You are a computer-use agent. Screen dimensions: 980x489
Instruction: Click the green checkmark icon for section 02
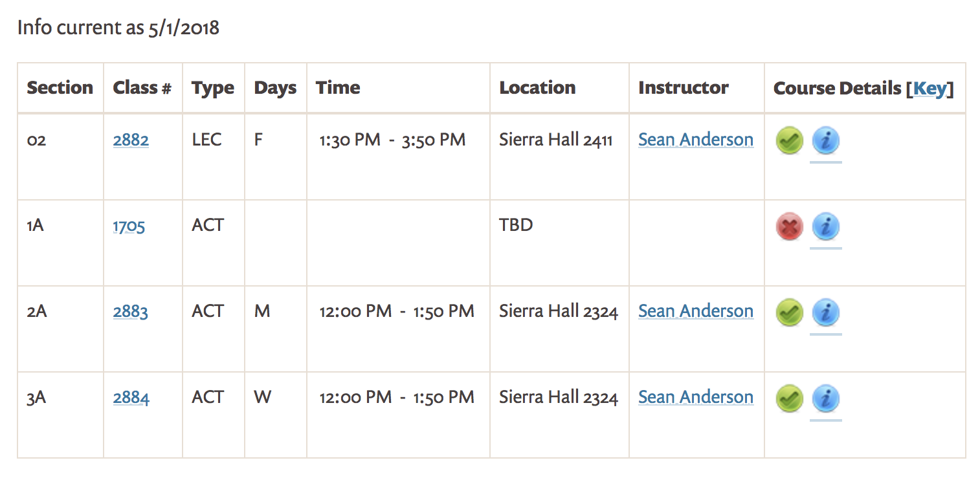coord(789,140)
